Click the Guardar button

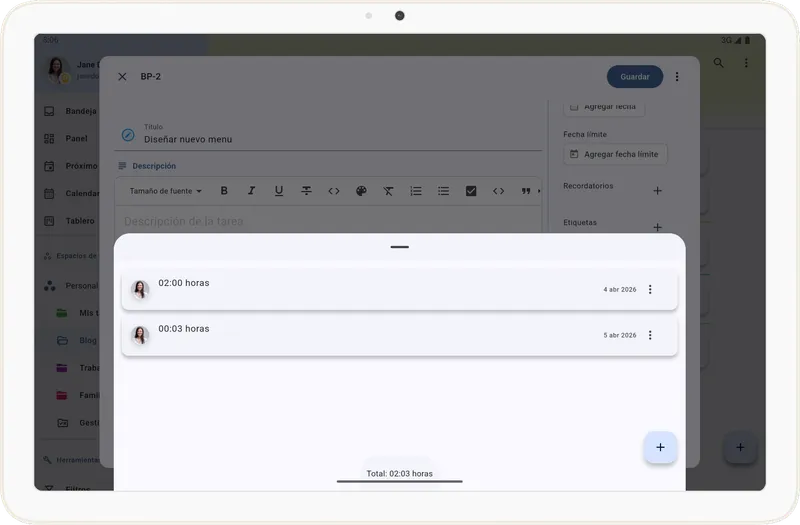tap(635, 77)
